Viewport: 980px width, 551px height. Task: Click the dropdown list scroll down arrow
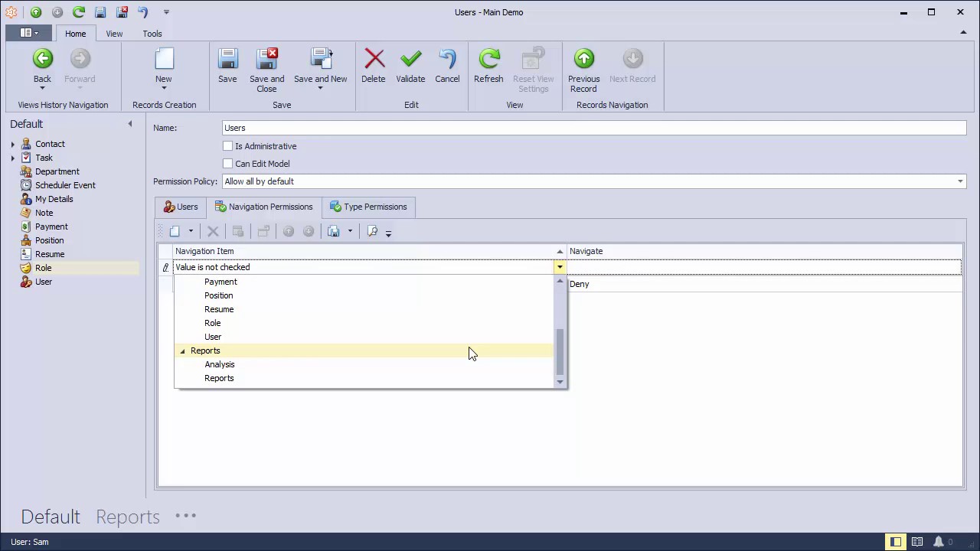pyautogui.click(x=560, y=382)
